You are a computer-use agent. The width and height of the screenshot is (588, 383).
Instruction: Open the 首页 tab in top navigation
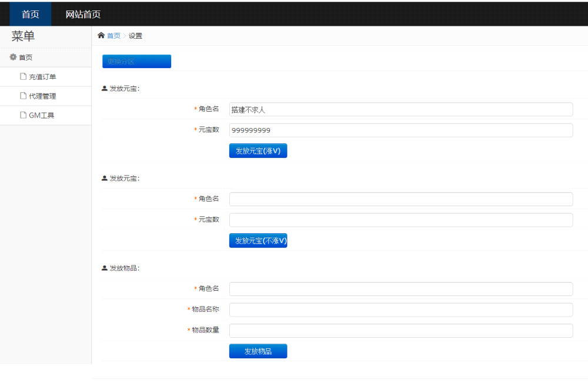[x=30, y=14]
